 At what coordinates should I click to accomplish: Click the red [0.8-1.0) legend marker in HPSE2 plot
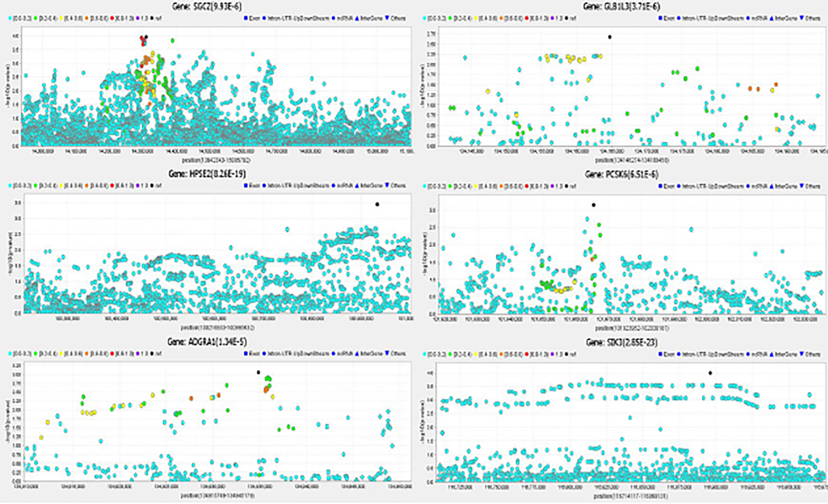coord(112,186)
